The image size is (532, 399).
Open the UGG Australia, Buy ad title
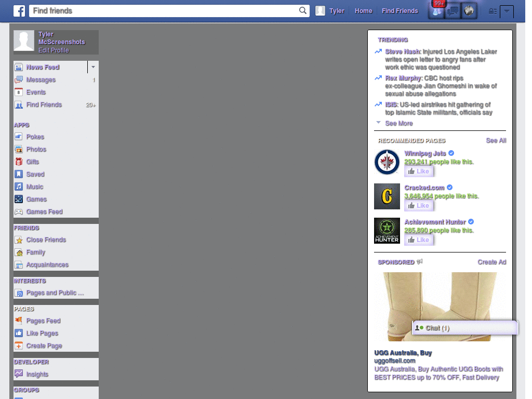tap(403, 353)
